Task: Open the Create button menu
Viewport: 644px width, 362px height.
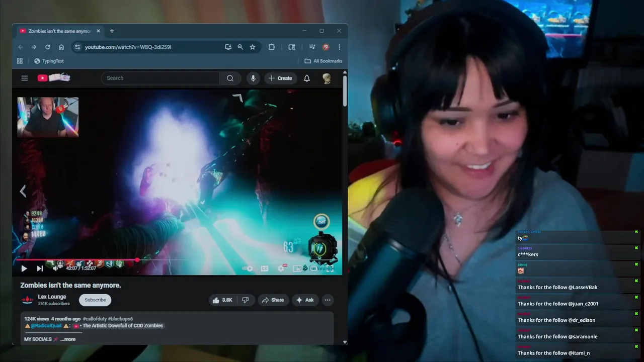Action: coord(280,78)
